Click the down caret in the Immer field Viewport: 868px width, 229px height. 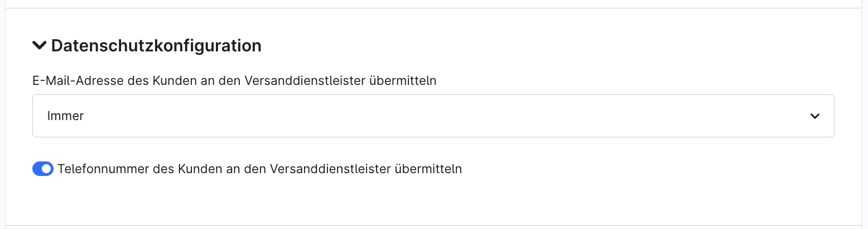tap(814, 116)
